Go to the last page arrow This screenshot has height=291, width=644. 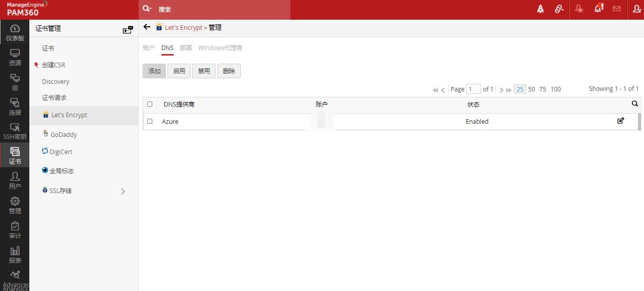(x=509, y=90)
